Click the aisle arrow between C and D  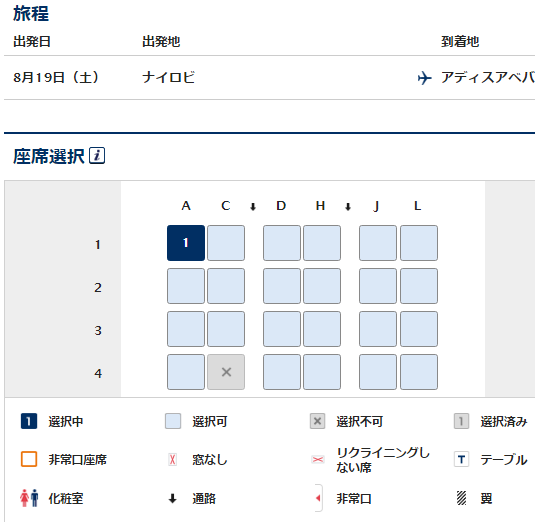[x=253, y=206]
